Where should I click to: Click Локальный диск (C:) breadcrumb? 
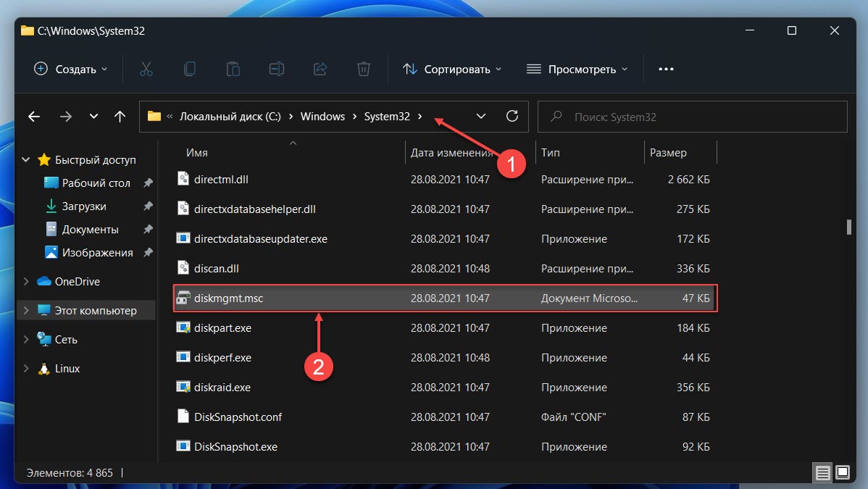coord(230,117)
